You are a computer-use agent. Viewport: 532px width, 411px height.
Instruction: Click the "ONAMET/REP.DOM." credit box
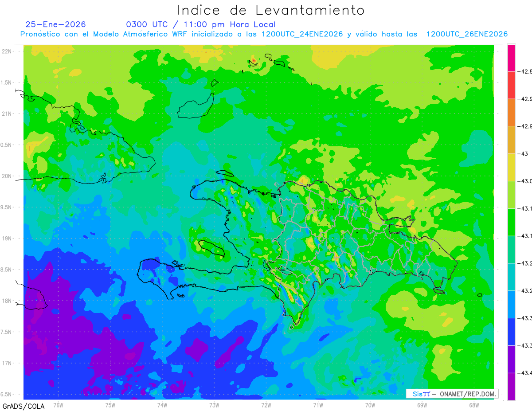(452, 394)
